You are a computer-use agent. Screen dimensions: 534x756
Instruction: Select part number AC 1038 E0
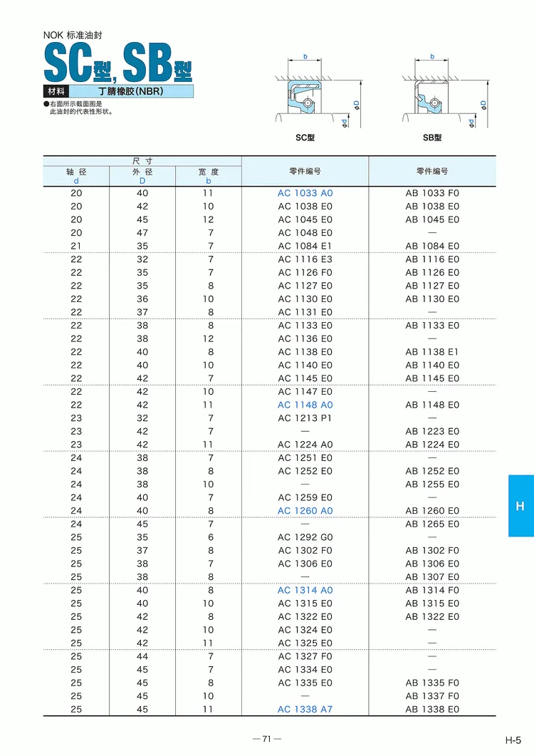305,207
